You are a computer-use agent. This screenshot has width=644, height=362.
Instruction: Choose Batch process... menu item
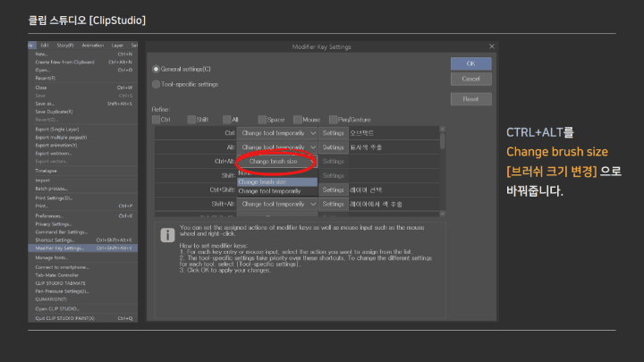83,189
